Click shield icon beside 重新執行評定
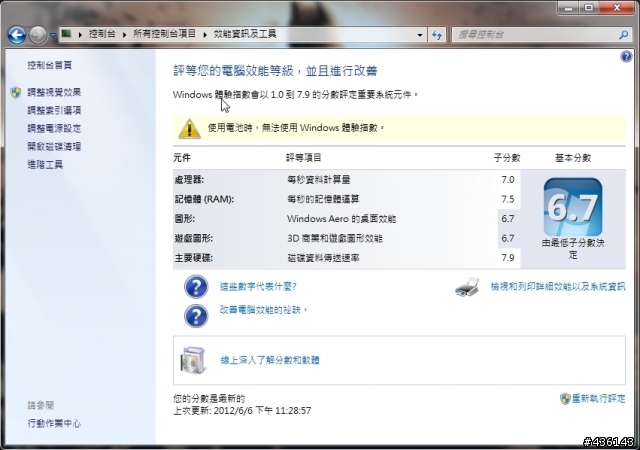 tap(565, 399)
